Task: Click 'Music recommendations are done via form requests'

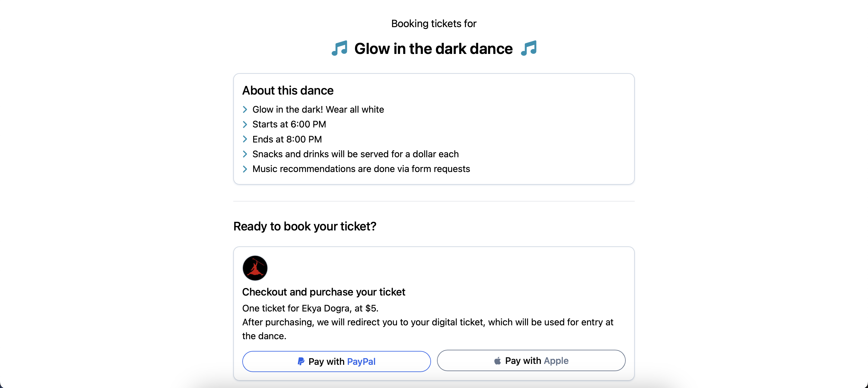Action: 361,169
